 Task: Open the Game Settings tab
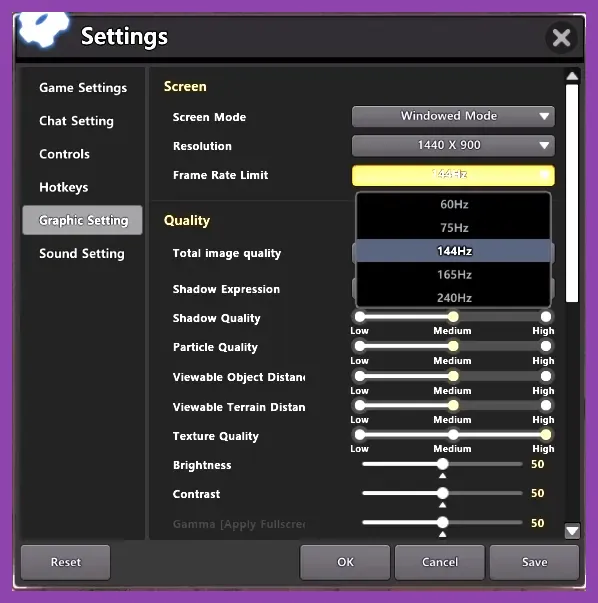83,88
